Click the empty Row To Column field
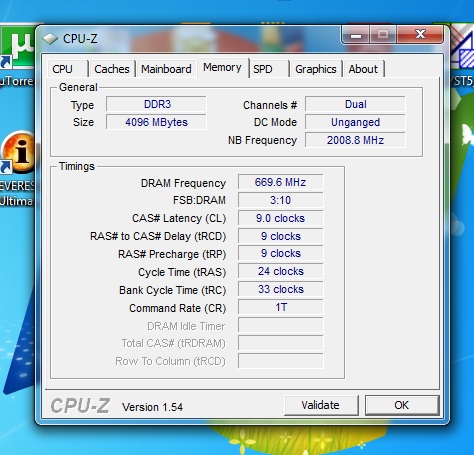Screen dimensions: 474x455 coord(281,361)
